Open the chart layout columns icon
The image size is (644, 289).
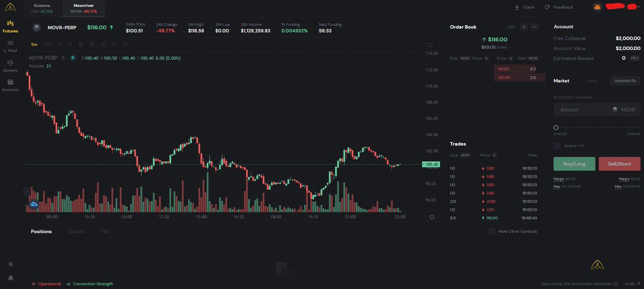(92, 45)
